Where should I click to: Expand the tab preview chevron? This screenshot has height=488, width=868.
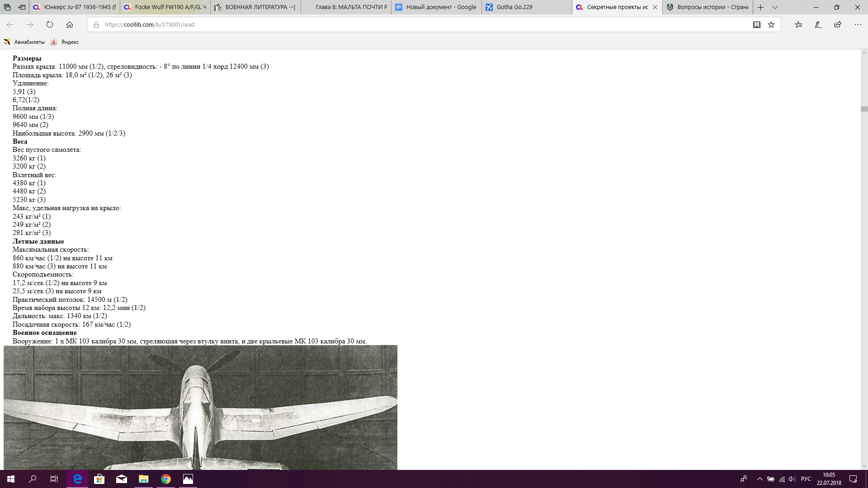(775, 7)
